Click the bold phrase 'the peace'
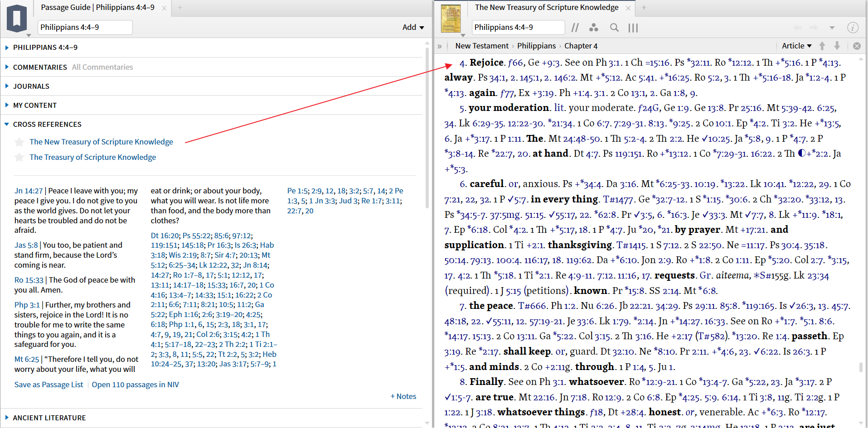 (491, 306)
